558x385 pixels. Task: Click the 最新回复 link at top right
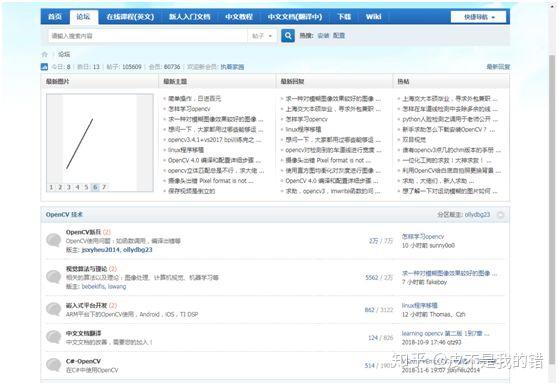point(498,67)
